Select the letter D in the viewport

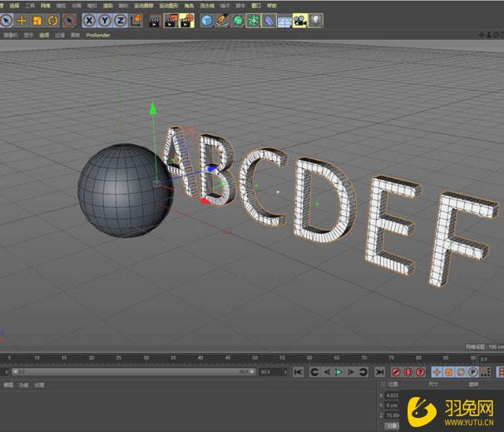coord(324,200)
